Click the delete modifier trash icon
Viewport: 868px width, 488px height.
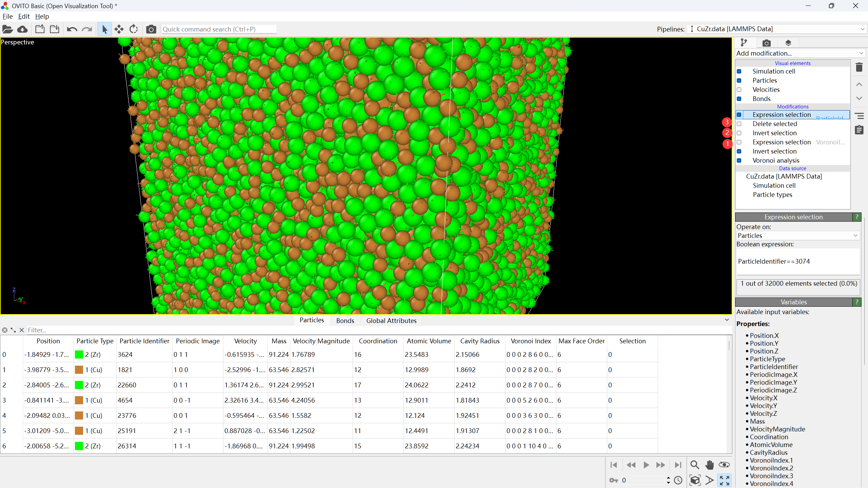[859, 67]
